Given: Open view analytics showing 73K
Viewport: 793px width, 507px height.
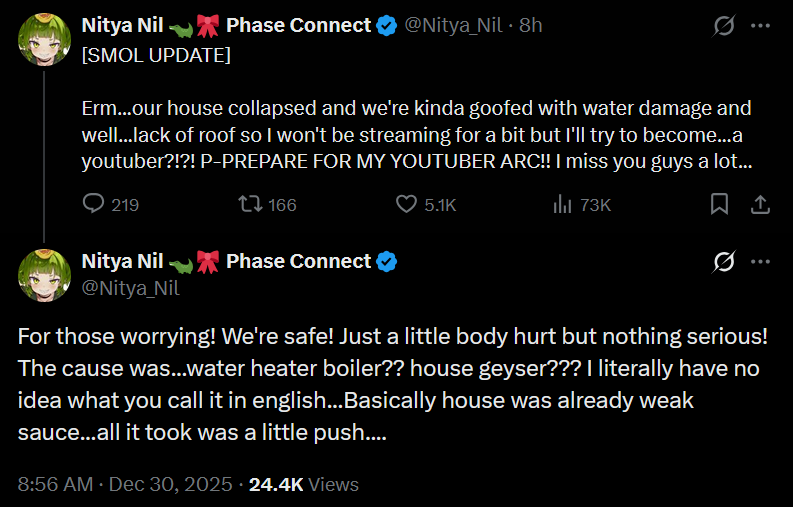Looking at the screenshot, I should [x=561, y=205].
